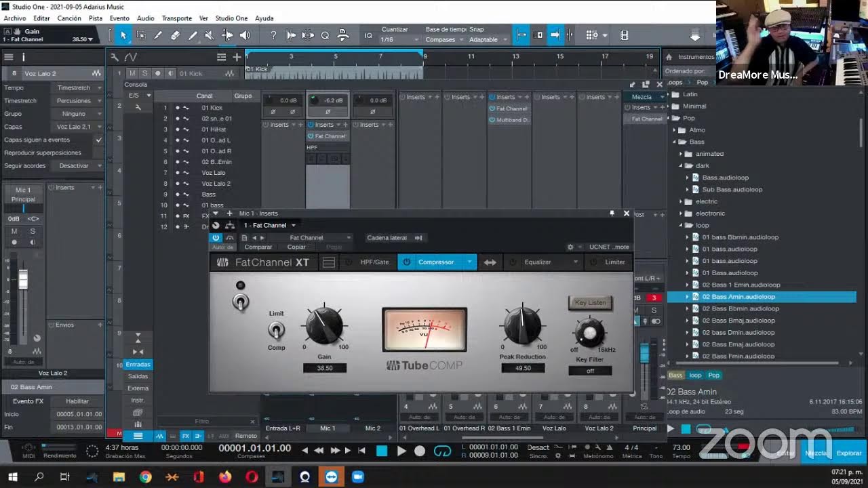Click the transport Record button

coord(420,451)
